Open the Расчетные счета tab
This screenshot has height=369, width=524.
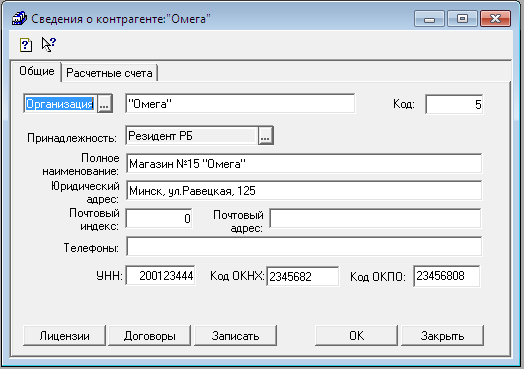[x=109, y=73]
